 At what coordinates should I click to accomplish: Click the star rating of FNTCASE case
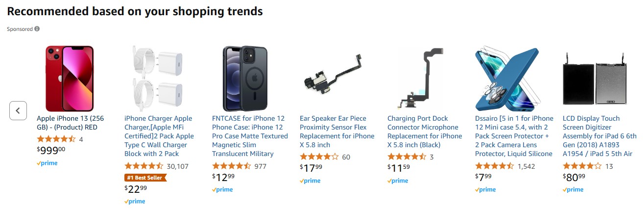(232, 166)
